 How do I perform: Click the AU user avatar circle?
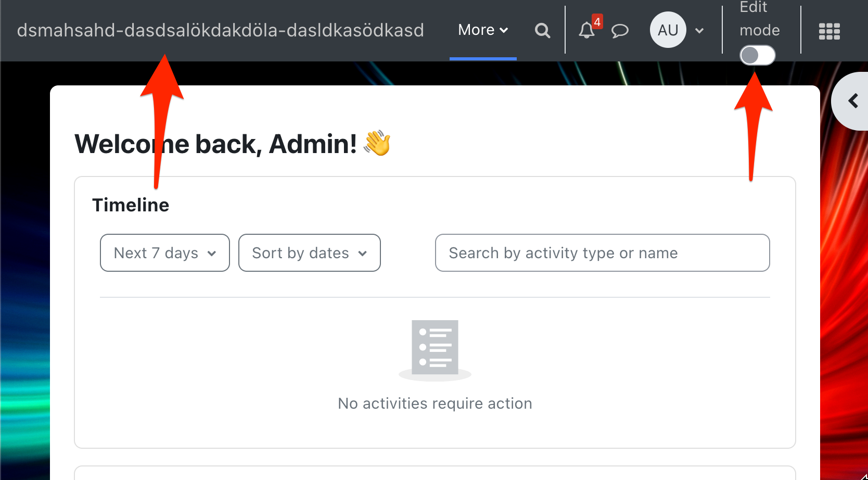click(668, 30)
